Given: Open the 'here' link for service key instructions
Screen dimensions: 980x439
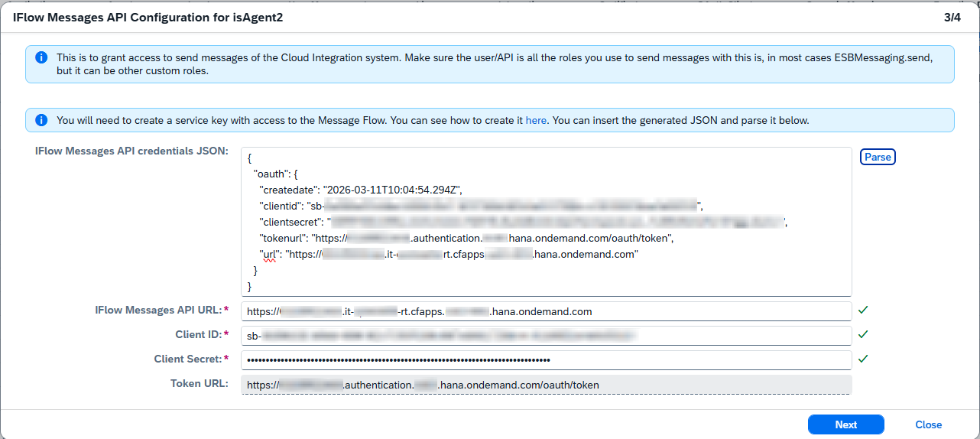Looking at the screenshot, I should (x=536, y=120).
